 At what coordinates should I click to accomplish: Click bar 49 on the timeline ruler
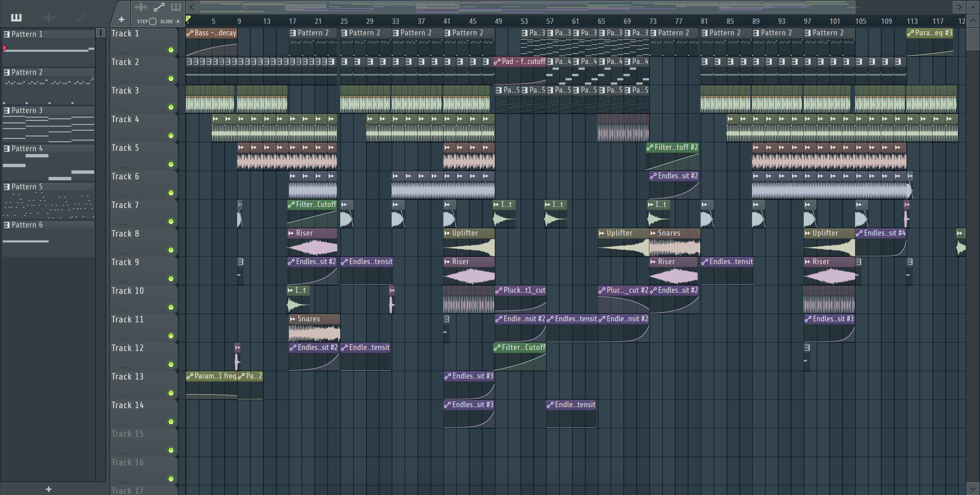[498, 21]
